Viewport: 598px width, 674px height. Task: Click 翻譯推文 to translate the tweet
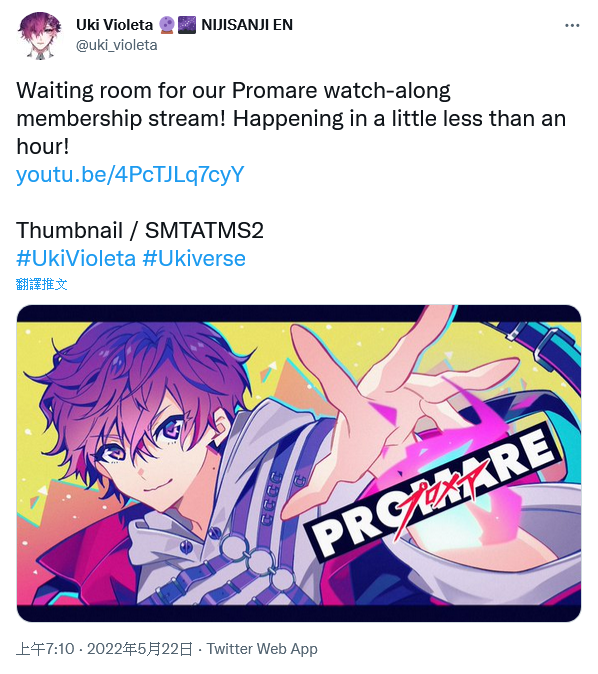tap(42, 284)
